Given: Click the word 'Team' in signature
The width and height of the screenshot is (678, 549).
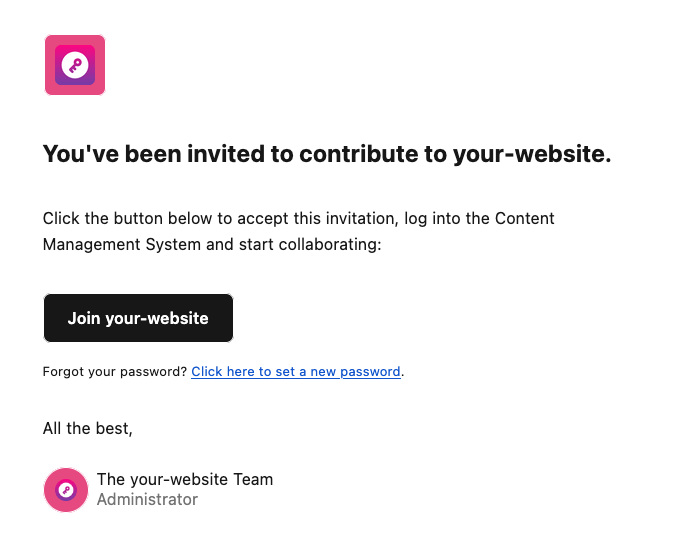Looking at the screenshot, I should pyautogui.click(x=254, y=480).
